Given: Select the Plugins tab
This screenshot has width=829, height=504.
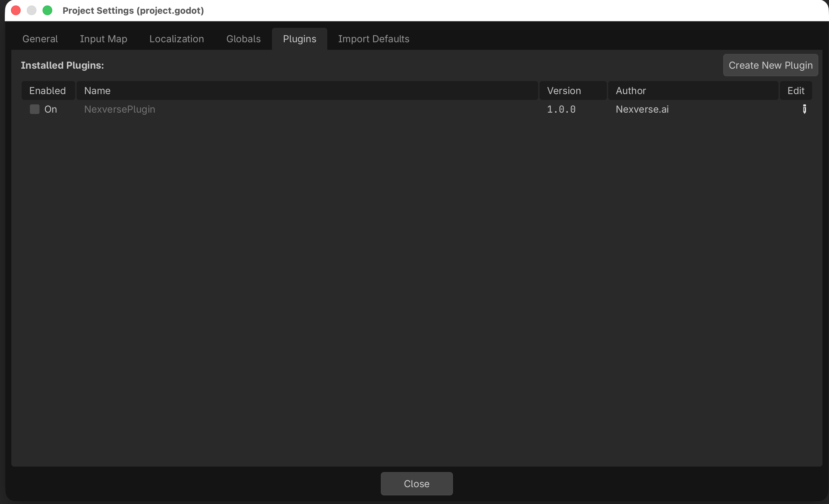Looking at the screenshot, I should coord(299,39).
